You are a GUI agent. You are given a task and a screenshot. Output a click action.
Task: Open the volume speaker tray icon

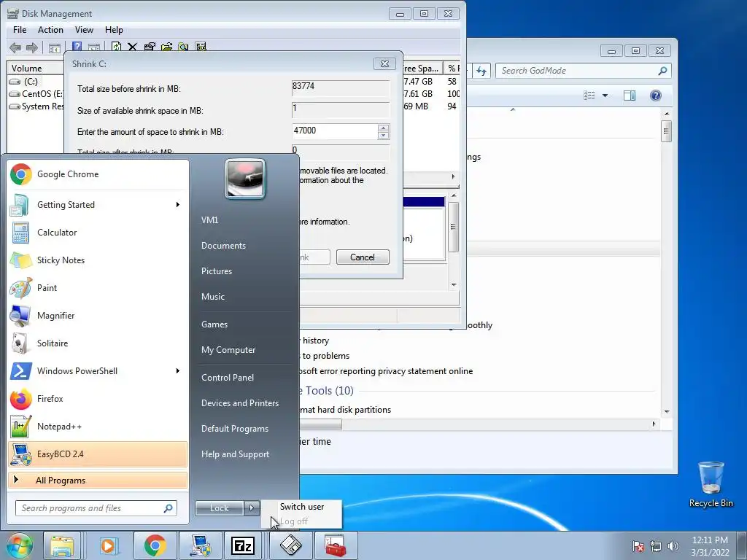tap(673, 546)
